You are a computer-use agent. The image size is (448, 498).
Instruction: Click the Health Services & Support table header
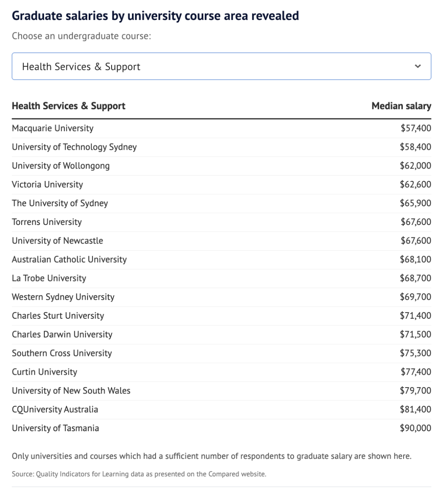(x=68, y=106)
